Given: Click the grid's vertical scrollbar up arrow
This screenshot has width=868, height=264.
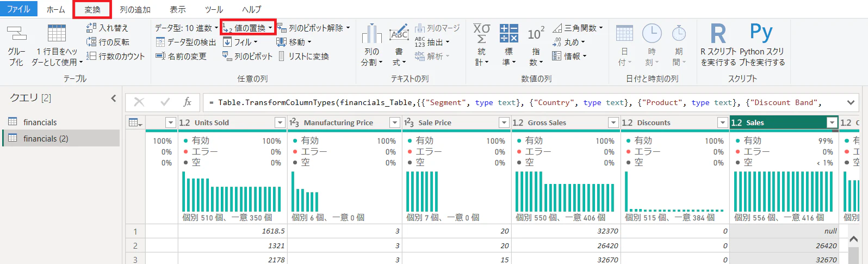Looking at the screenshot, I should click(x=853, y=239).
